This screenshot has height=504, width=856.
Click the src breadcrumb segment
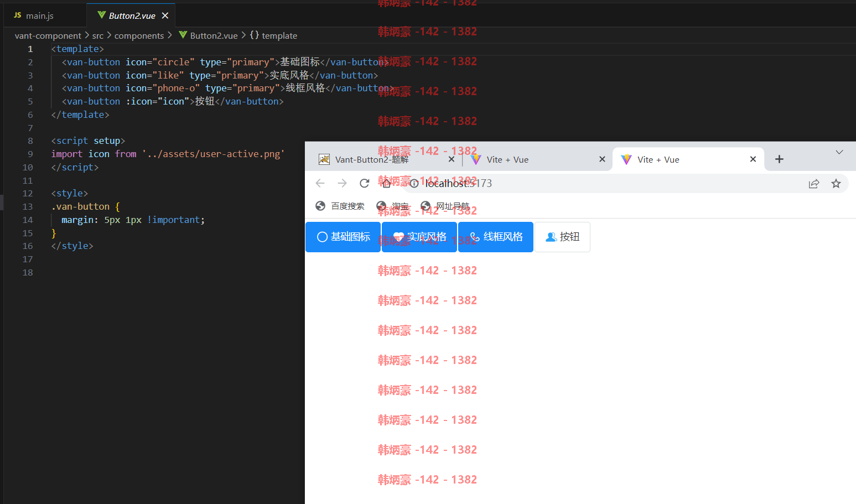click(97, 35)
